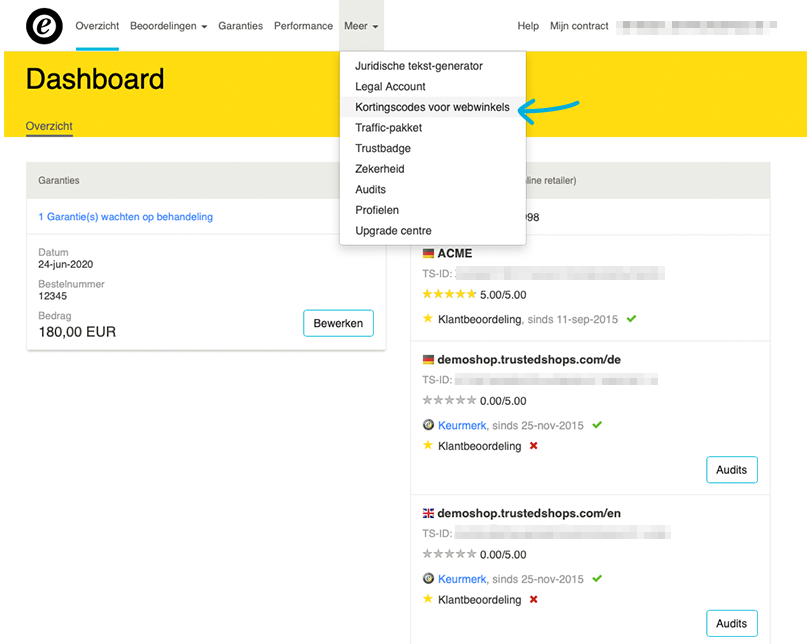Open the Keurmerk link for demoshop /de
Image resolution: width=812 pixels, height=644 pixels.
pos(462,426)
